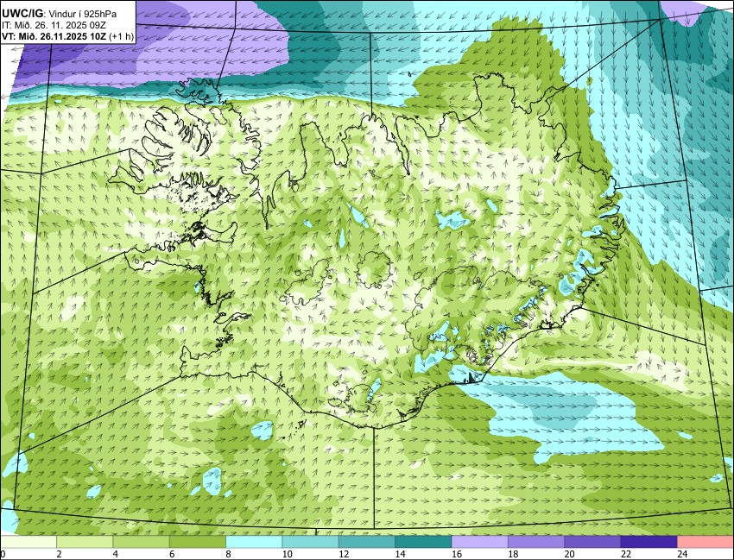Image resolution: width=734 pixels, height=560 pixels.
Task: Click the dark teal 14–16 legend swatch
Action: pos(423,542)
